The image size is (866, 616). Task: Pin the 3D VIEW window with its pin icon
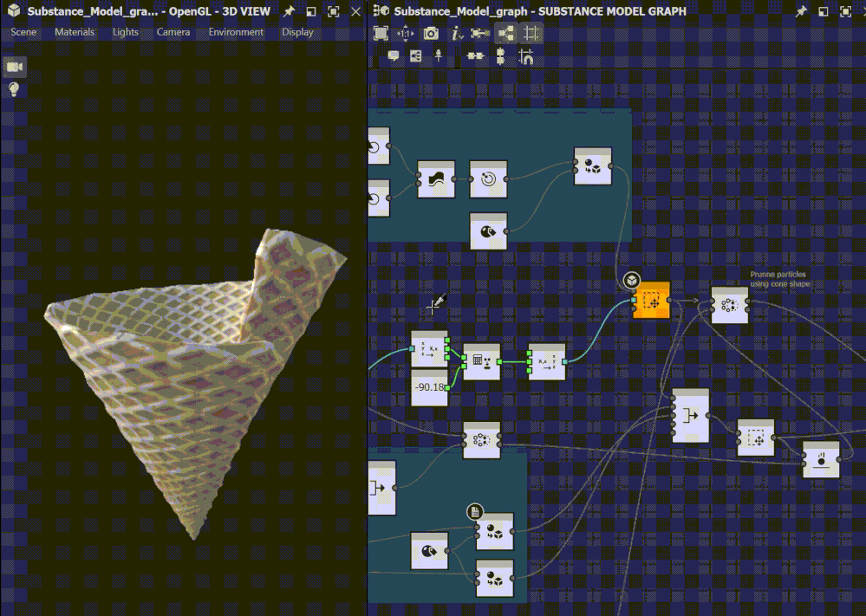point(287,12)
